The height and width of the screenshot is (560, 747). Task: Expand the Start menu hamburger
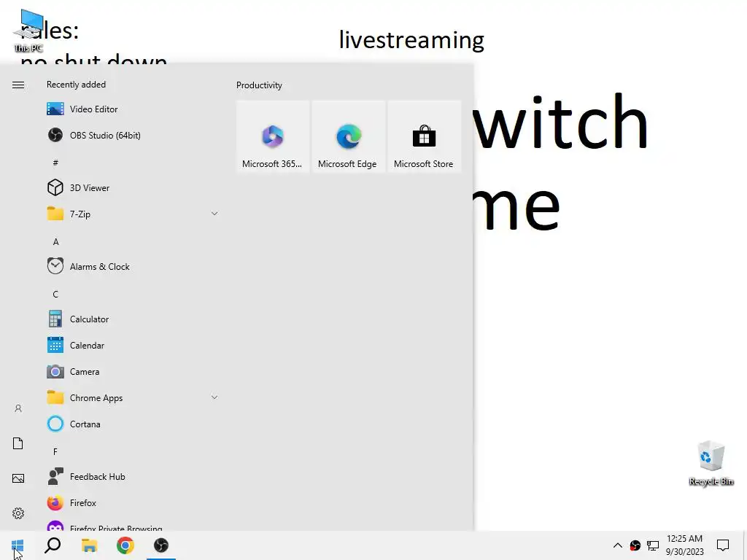pyautogui.click(x=18, y=85)
